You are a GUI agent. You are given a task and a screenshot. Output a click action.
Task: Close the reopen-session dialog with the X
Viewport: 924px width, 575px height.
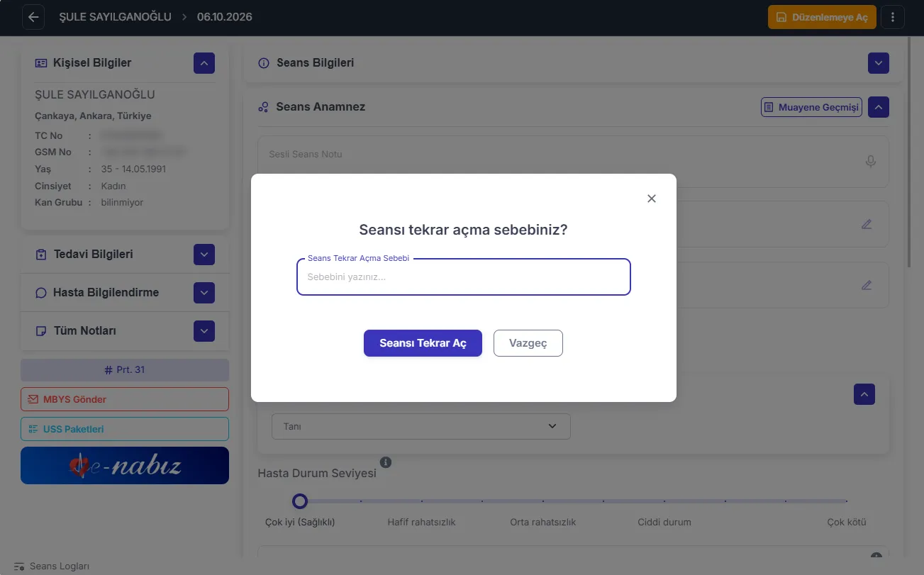(x=652, y=199)
